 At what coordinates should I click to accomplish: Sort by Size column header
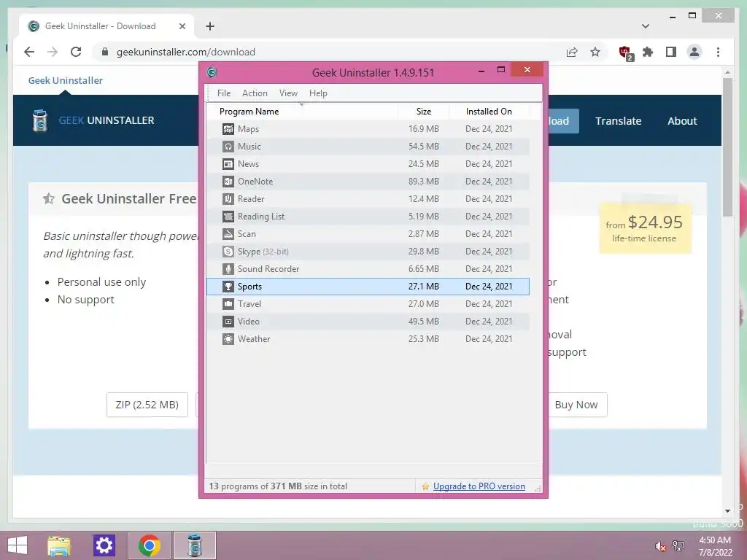[x=424, y=112]
